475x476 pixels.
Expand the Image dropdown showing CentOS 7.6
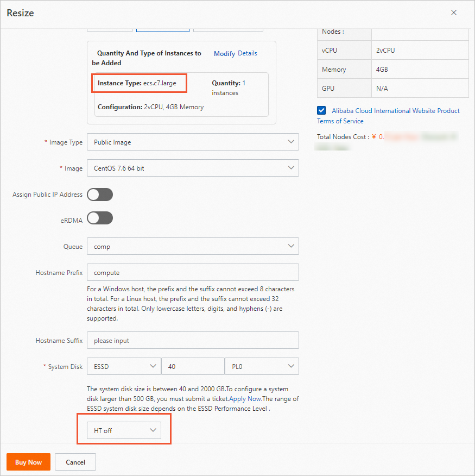click(193, 168)
